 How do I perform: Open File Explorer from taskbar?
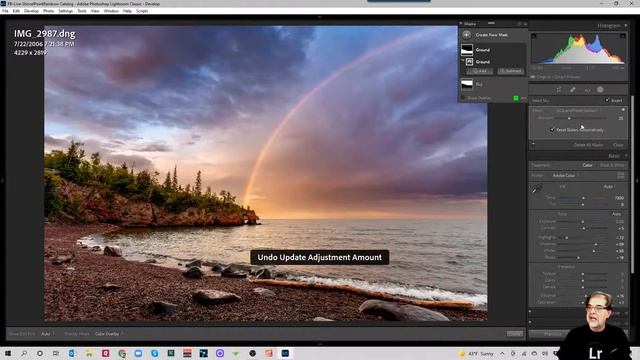tap(89, 353)
